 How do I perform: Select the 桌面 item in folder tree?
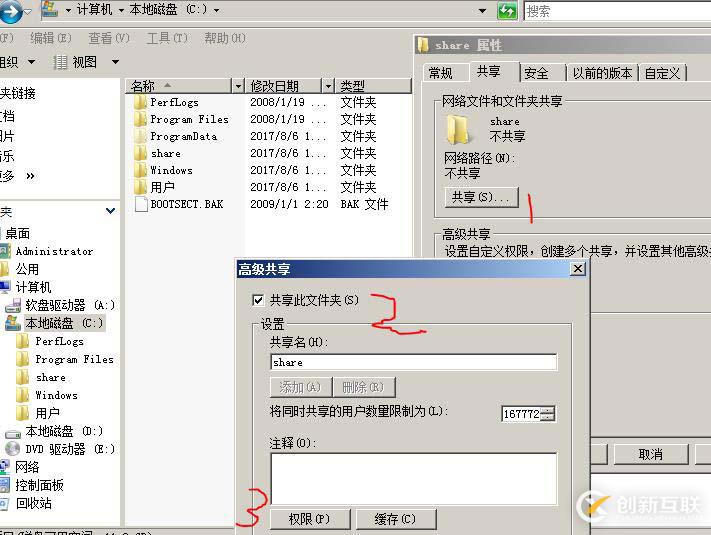tap(18, 233)
